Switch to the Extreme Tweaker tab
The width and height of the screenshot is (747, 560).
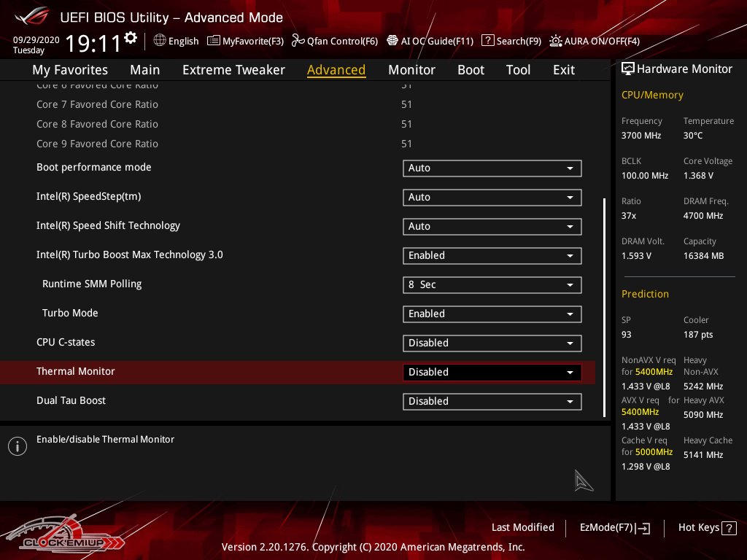point(233,70)
